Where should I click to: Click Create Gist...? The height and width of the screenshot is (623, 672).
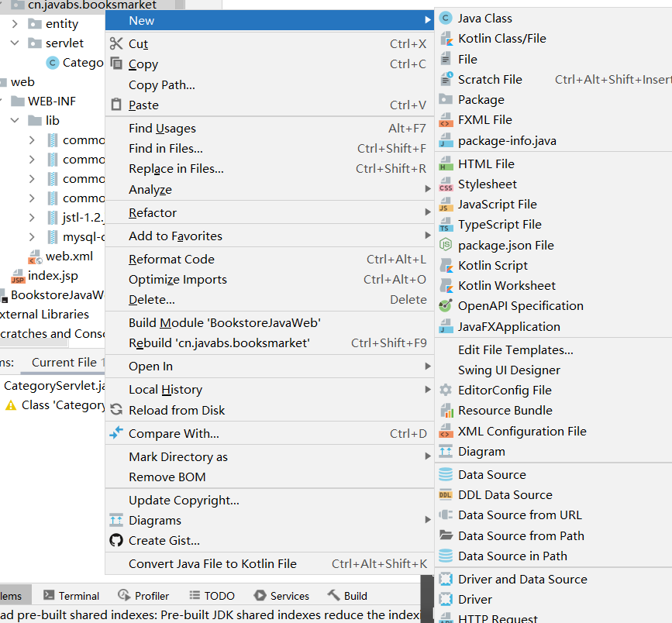click(164, 540)
